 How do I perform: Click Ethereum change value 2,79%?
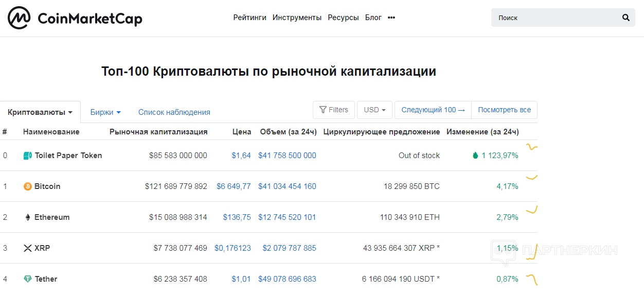[x=507, y=217]
